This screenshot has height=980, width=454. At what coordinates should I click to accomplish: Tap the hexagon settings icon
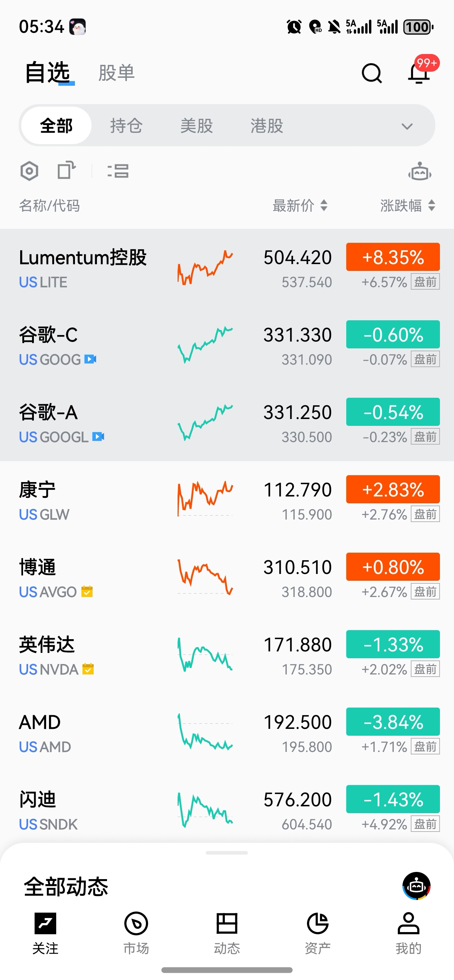click(x=29, y=171)
